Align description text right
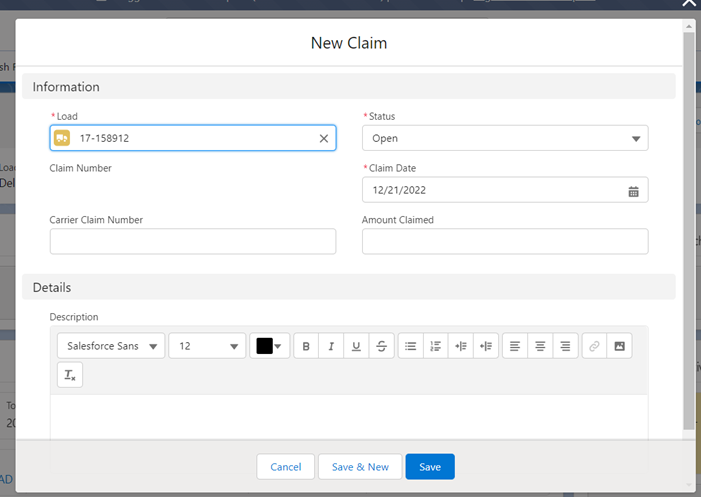 click(566, 346)
